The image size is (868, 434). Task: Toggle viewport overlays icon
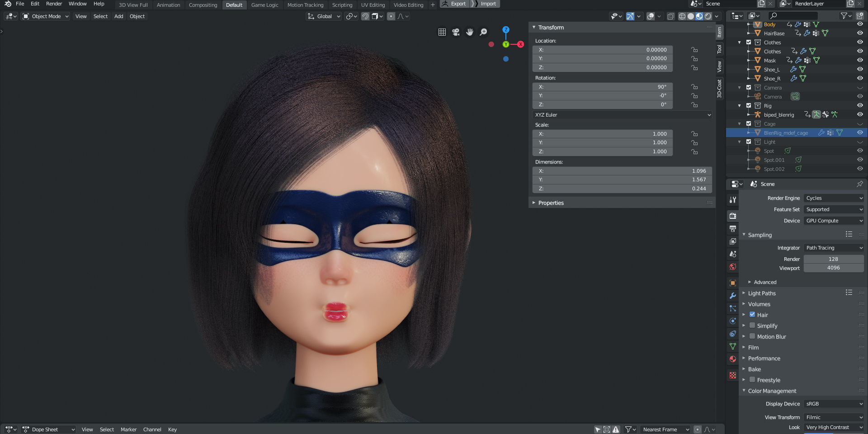pyautogui.click(x=651, y=16)
